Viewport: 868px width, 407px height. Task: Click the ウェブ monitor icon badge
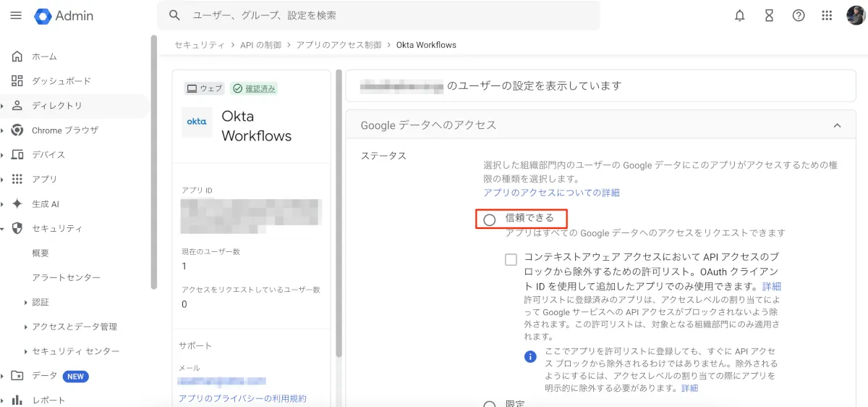(x=205, y=88)
